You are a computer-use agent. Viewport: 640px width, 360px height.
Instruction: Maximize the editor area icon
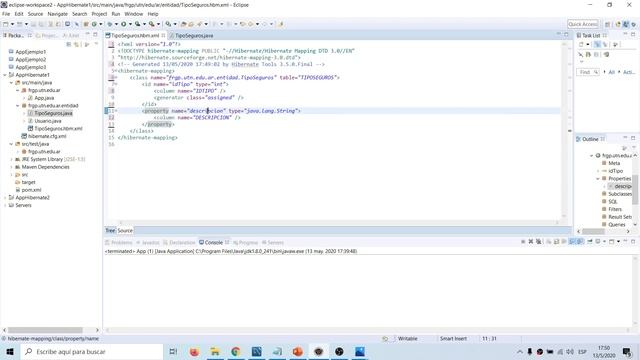tap(566, 35)
